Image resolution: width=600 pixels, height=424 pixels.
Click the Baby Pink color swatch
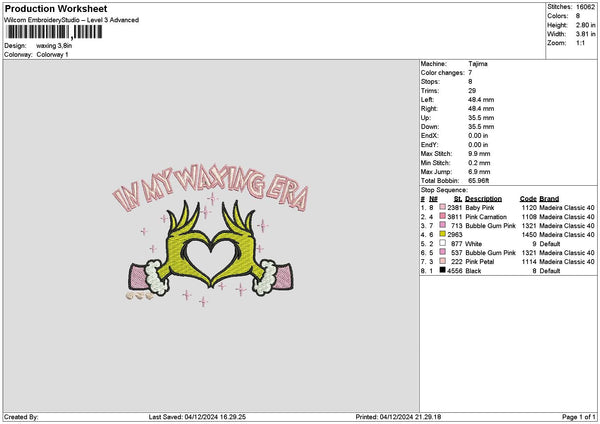click(x=442, y=207)
